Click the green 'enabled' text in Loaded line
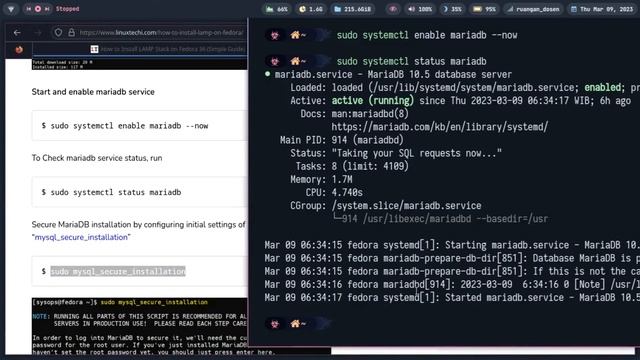Image resolution: width=640 pixels, height=360 pixels. pyautogui.click(x=602, y=87)
